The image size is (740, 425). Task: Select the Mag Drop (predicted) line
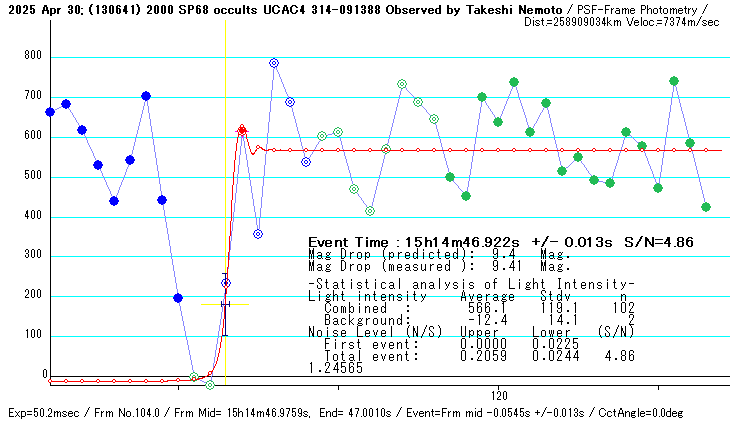tap(439, 255)
